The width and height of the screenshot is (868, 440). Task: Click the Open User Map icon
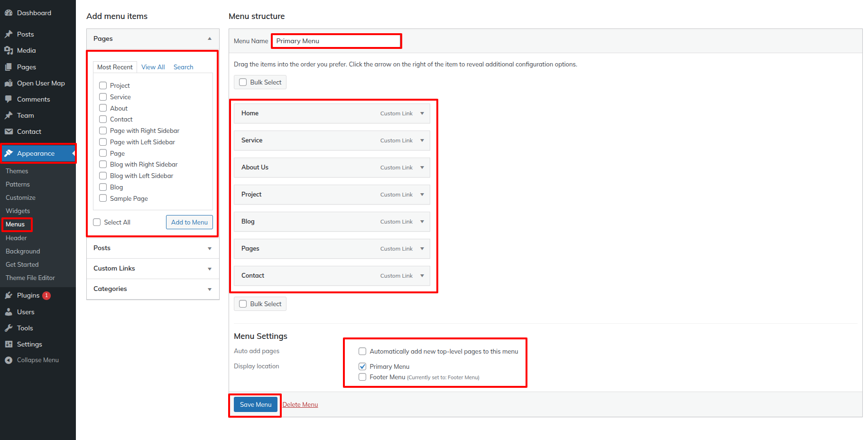(x=9, y=83)
